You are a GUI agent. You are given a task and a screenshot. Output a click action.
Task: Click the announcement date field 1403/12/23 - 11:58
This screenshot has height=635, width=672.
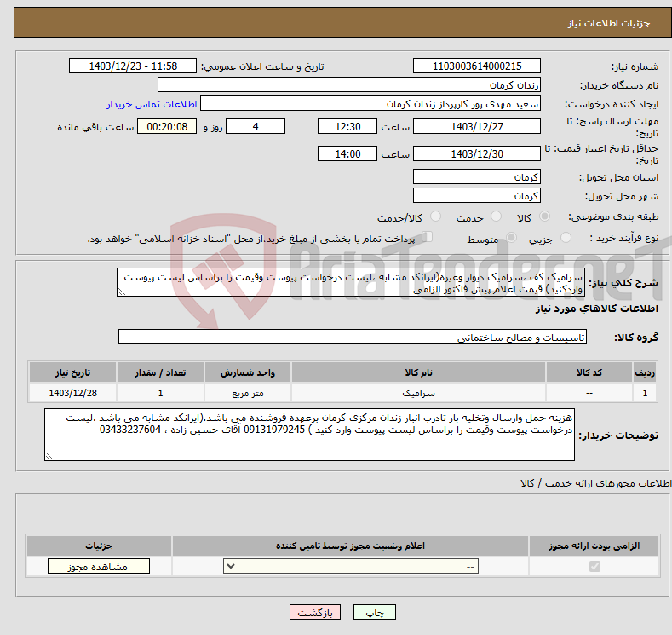click(x=133, y=66)
